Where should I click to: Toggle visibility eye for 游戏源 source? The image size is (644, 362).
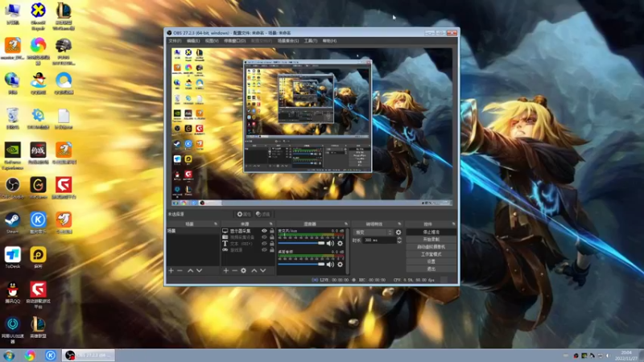point(265,249)
